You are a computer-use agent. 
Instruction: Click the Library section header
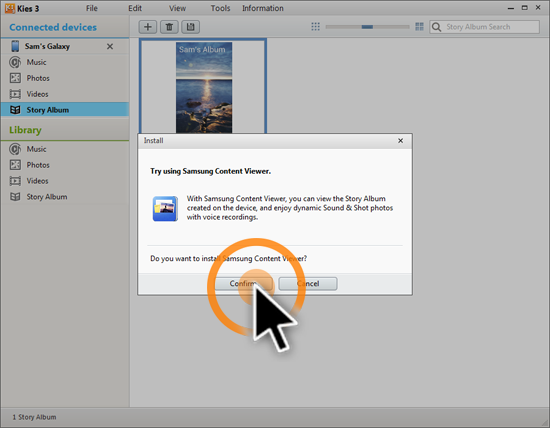coord(25,130)
